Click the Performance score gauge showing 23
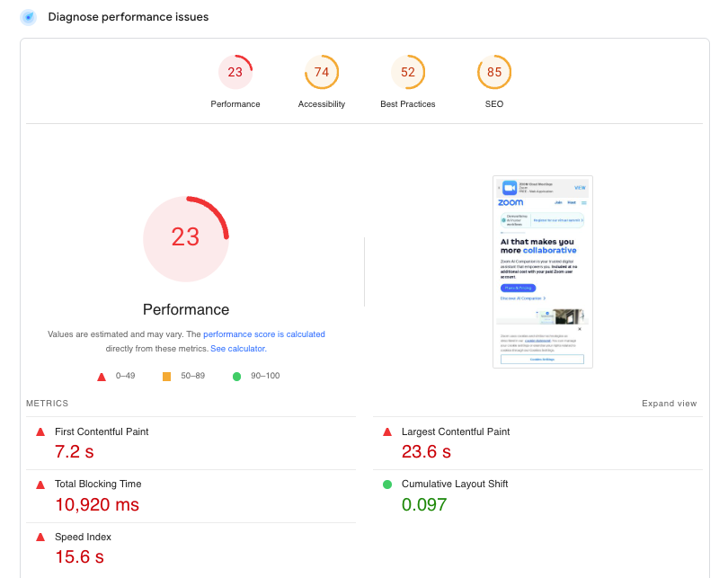The width and height of the screenshot is (728, 578). [235, 72]
